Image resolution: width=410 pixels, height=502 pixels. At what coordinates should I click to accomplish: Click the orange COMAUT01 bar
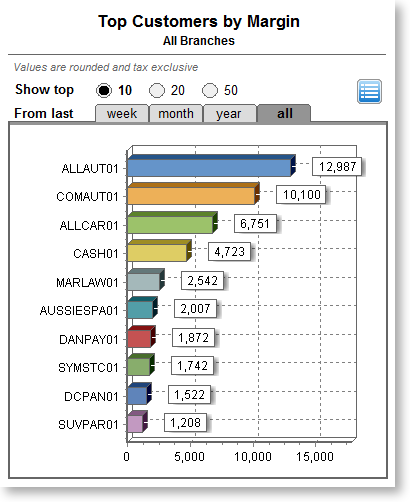point(193,194)
